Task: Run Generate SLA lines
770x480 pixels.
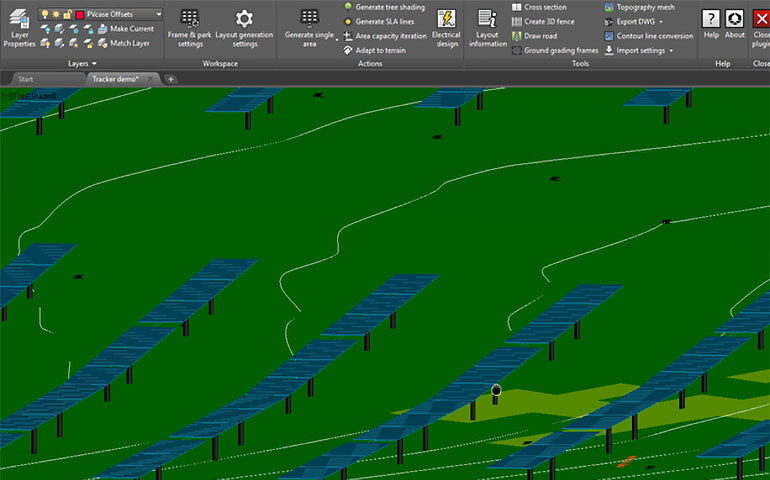Action: click(x=379, y=22)
